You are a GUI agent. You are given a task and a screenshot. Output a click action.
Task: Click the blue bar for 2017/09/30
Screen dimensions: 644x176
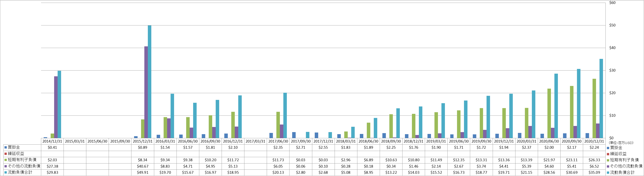click(294, 135)
